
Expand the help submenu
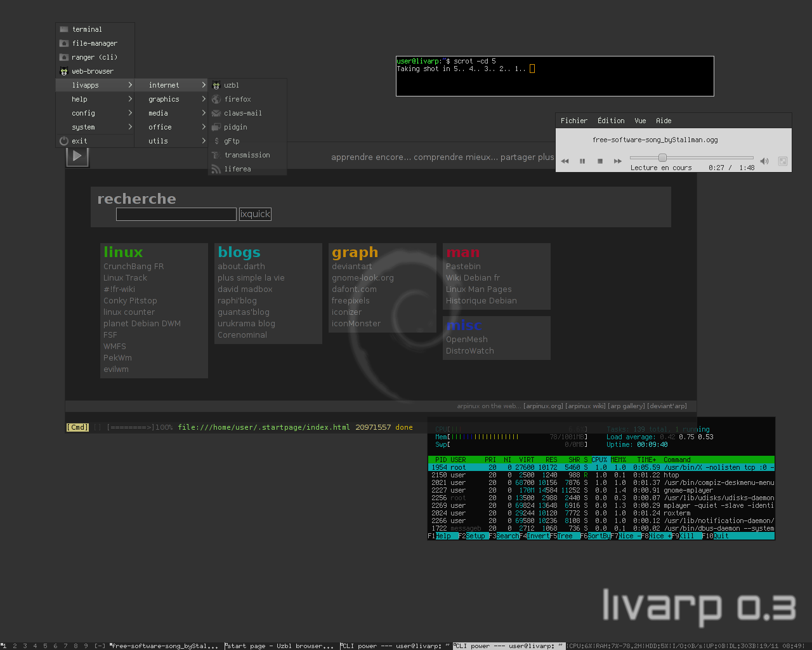tap(95, 99)
